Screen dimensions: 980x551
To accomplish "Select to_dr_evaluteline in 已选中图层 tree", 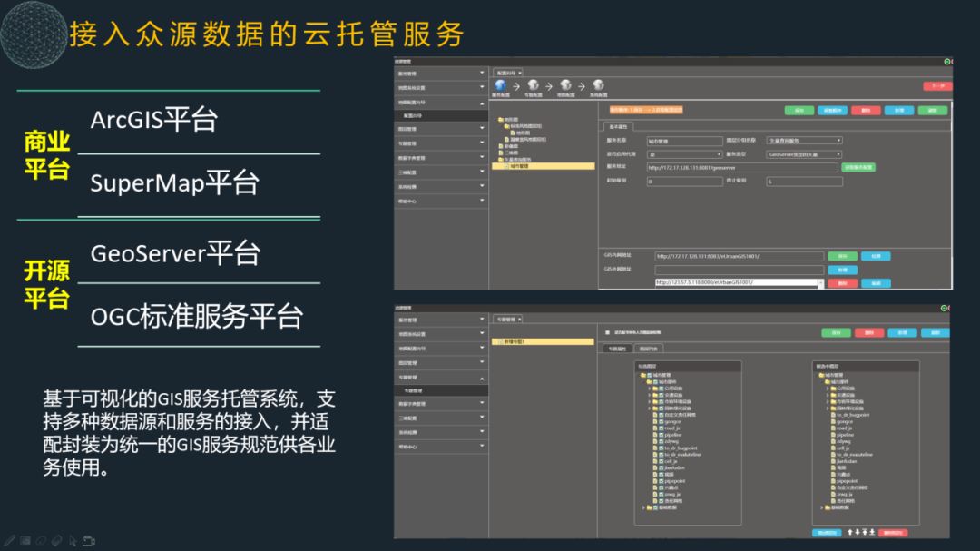I will 855,454.
